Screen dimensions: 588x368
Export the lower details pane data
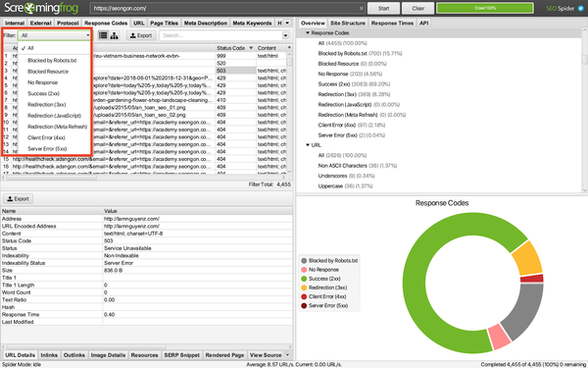tap(18, 198)
